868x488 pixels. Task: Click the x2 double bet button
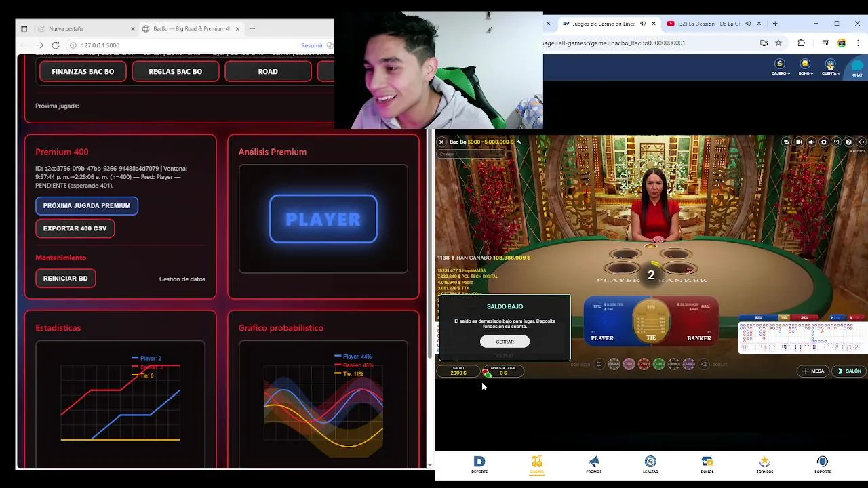703,364
